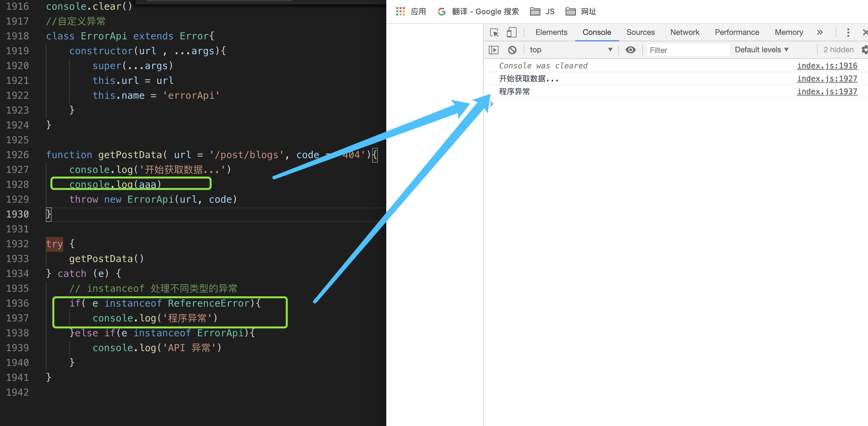Open 翻译 - Google 搜索 bookmark
The height and width of the screenshot is (426, 868).
[x=478, y=12]
